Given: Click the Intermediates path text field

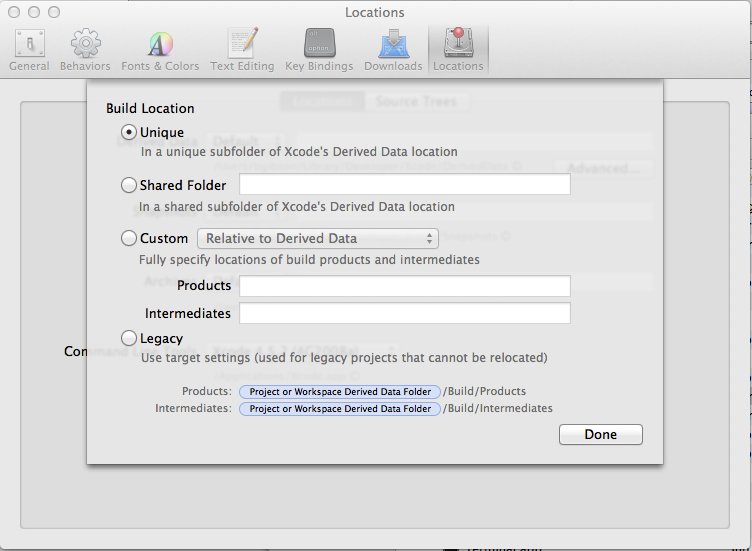Looking at the screenshot, I should 404,314.
